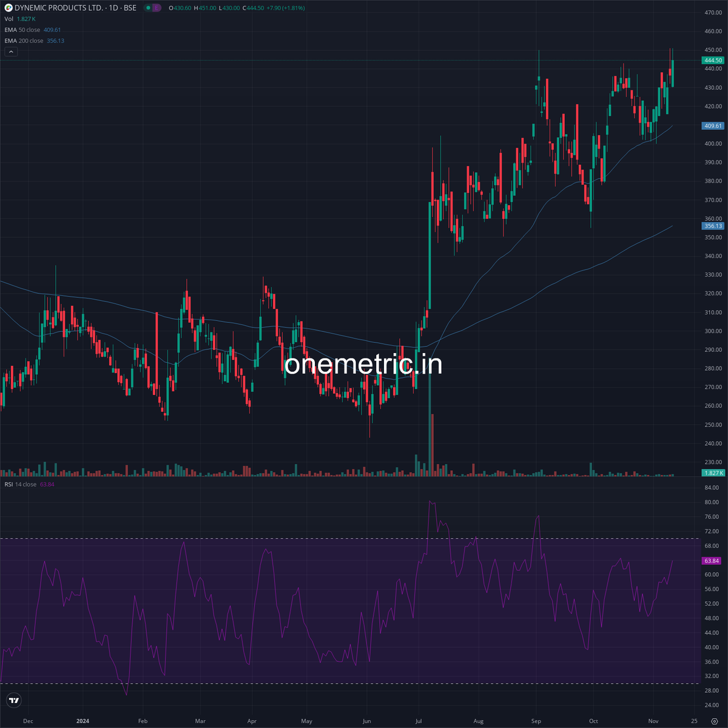Click the 1.827K volume axis label

click(713, 473)
